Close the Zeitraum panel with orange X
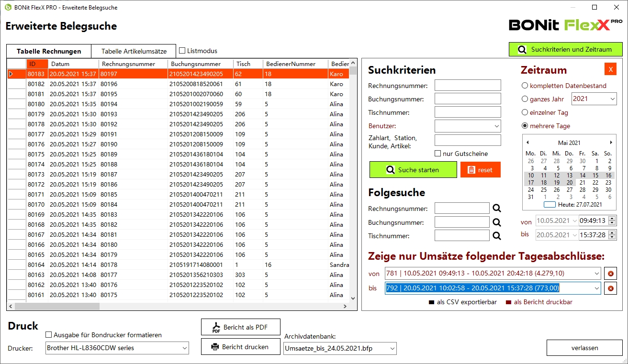628x364 pixels. click(610, 69)
